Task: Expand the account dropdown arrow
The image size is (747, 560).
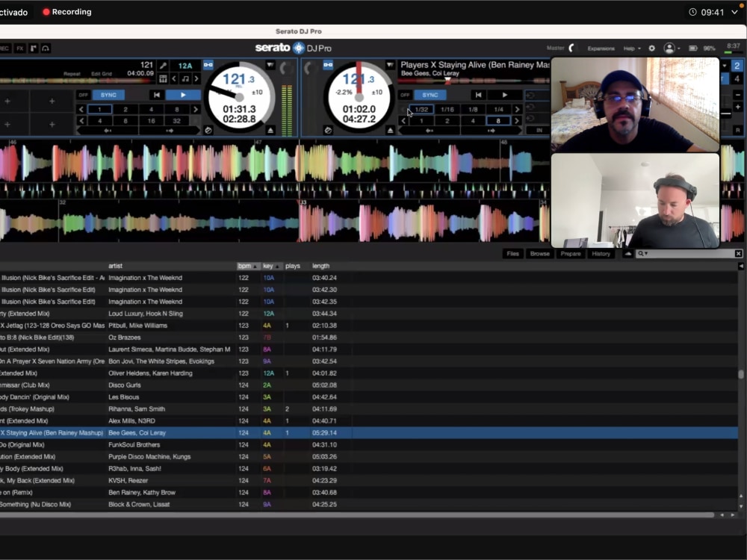Action: [x=678, y=49]
